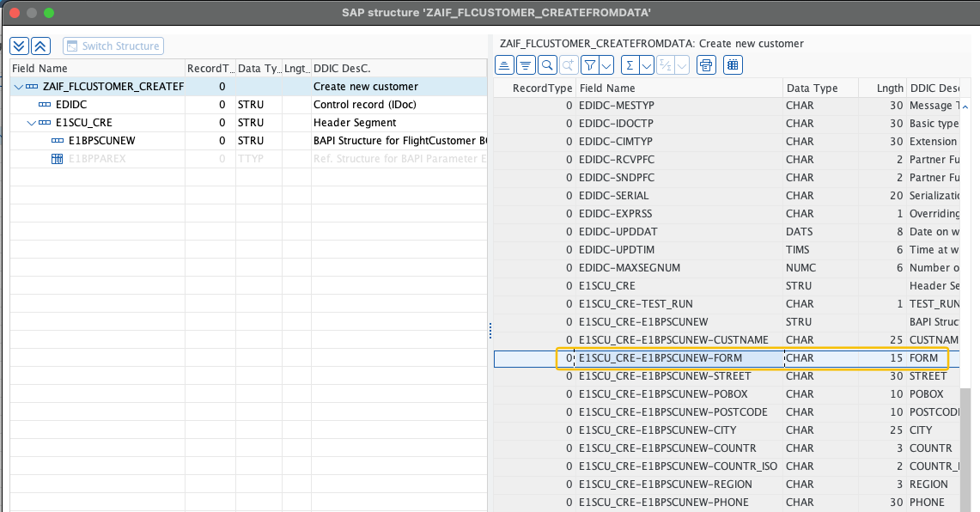Select the E1BPSCUNEW tree row
Screen dimensions: 980x512
pos(248,141)
